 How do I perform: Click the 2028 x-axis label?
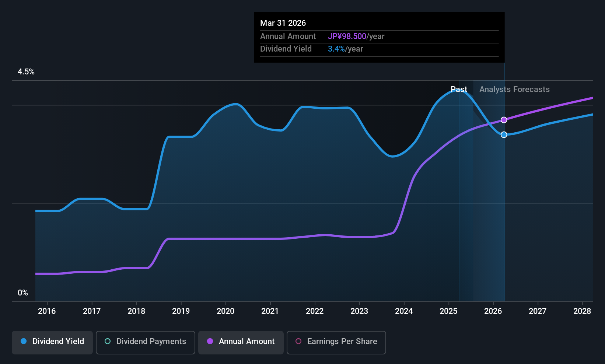582,311
